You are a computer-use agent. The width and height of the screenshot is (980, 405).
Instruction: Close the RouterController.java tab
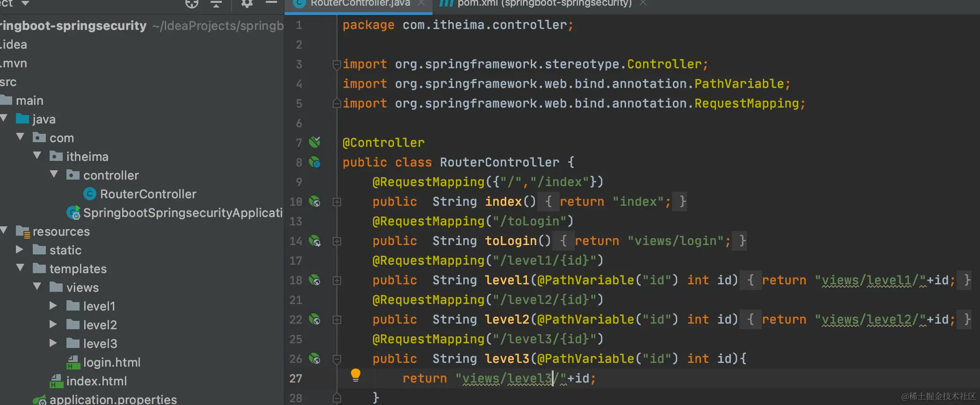[x=421, y=3]
